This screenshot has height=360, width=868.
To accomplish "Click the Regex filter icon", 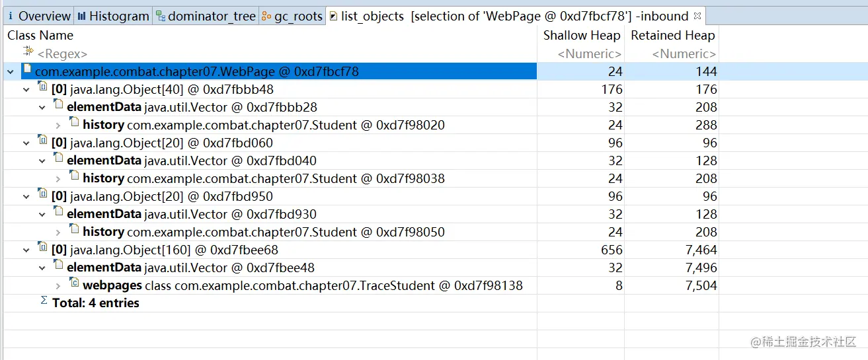I will click(x=28, y=52).
